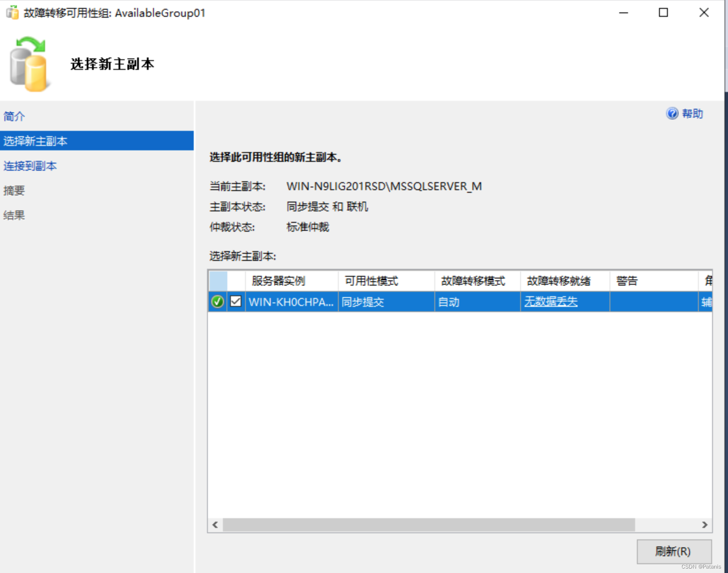Open the 简介 wizard page
The image size is (728, 573).
pyautogui.click(x=14, y=116)
